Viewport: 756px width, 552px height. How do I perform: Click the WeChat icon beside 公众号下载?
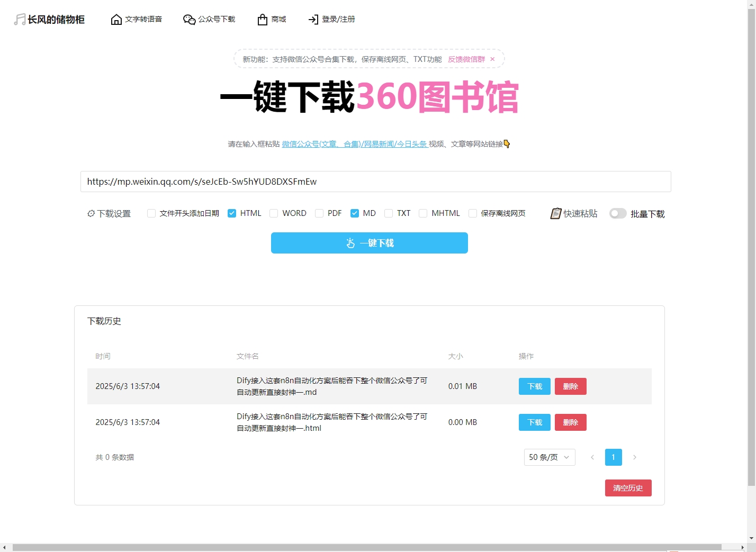(x=190, y=20)
